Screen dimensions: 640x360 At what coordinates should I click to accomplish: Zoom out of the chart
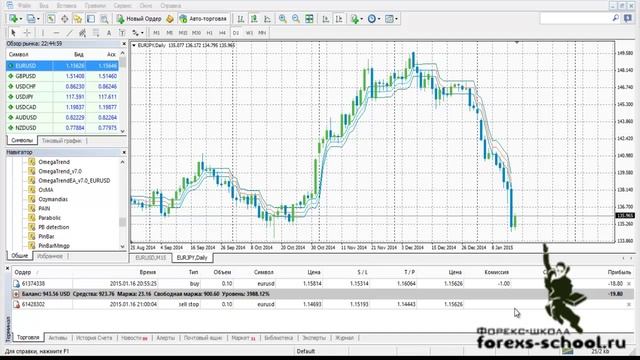click(x=296, y=19)
